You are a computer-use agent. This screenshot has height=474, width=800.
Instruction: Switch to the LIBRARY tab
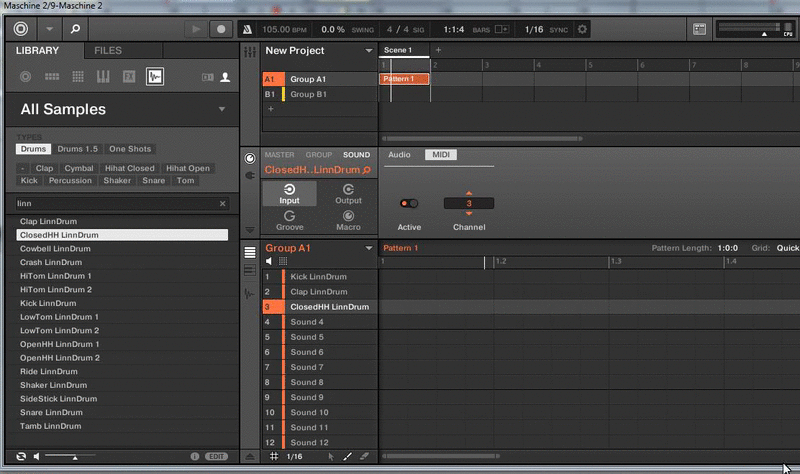tap(37, 51)
